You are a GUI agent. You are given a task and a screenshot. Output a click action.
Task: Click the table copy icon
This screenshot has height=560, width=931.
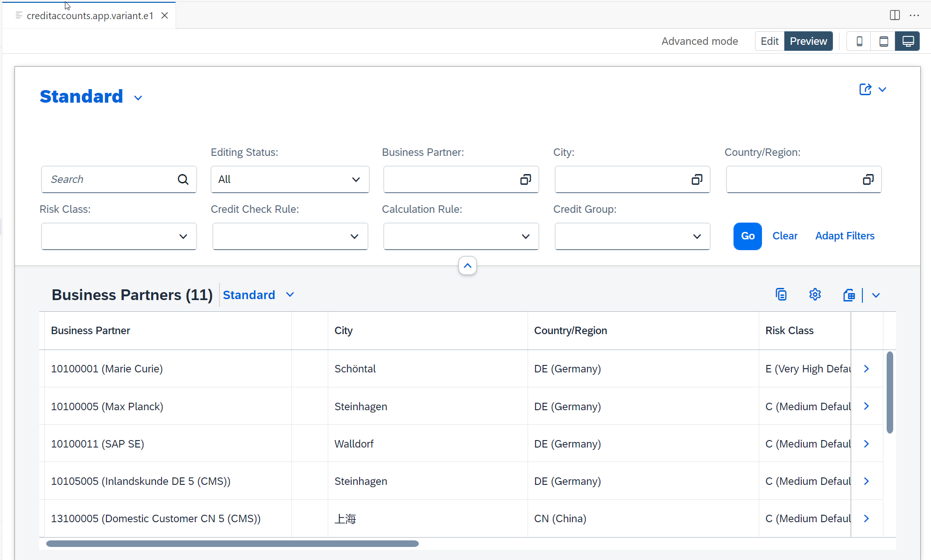click(781, 294)
